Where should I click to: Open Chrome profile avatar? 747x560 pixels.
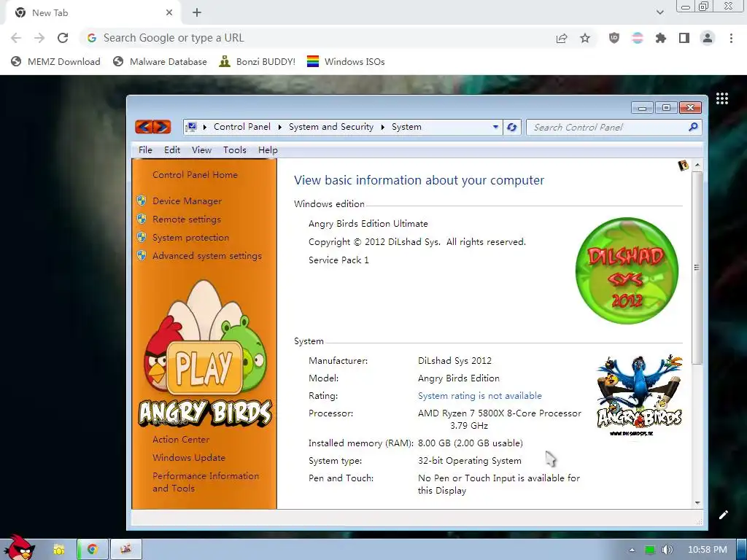tap(708, 38)
